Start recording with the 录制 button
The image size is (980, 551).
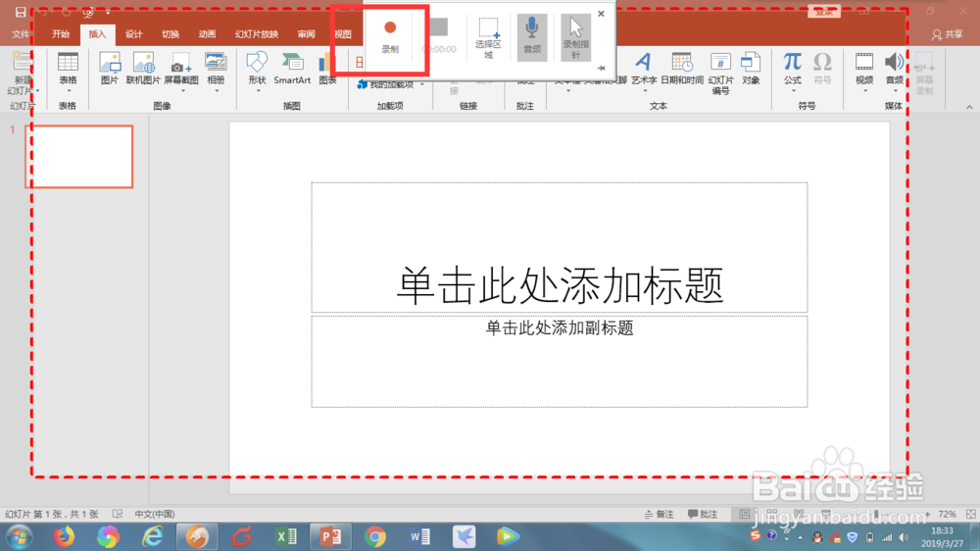pos(390,36)
